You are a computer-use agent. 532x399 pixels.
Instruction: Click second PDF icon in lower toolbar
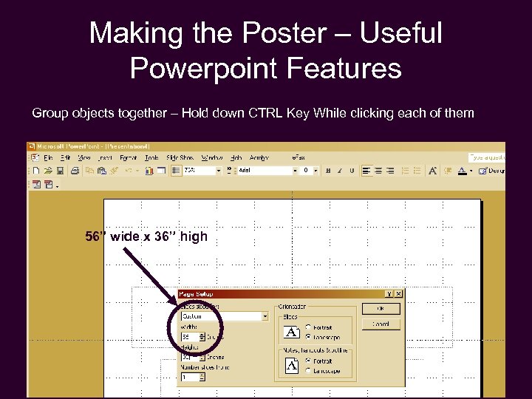[49, 185]
